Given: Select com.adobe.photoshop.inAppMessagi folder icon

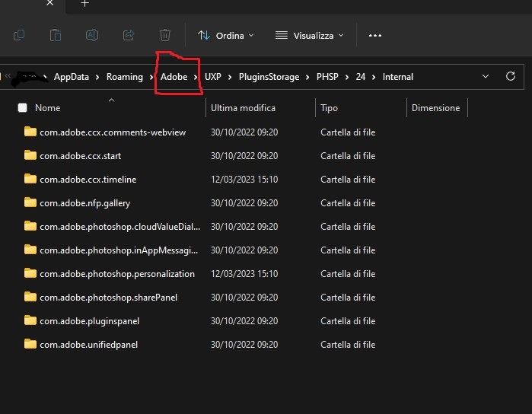Looking at the screenshot, I should coord(30,250).
